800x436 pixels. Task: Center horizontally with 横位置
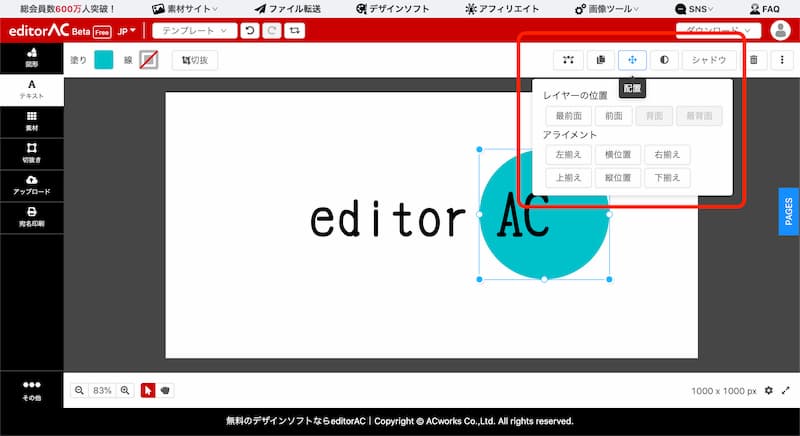coord(618,155)
